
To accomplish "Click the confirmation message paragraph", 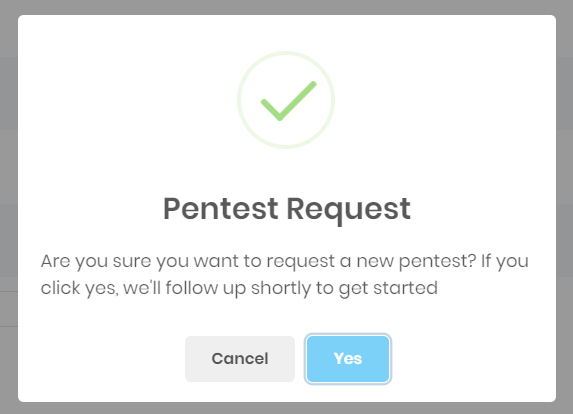I will (x=285, y=274).
